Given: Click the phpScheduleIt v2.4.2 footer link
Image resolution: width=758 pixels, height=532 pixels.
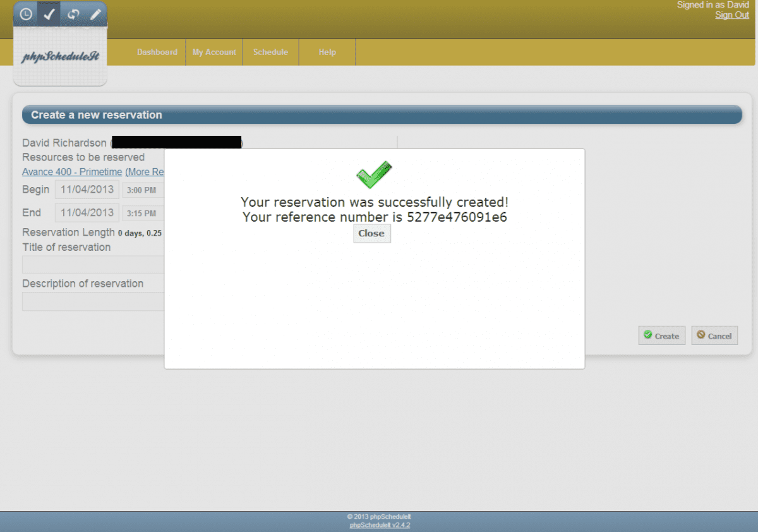Looking at the screenshot, I should click(380, 525).
